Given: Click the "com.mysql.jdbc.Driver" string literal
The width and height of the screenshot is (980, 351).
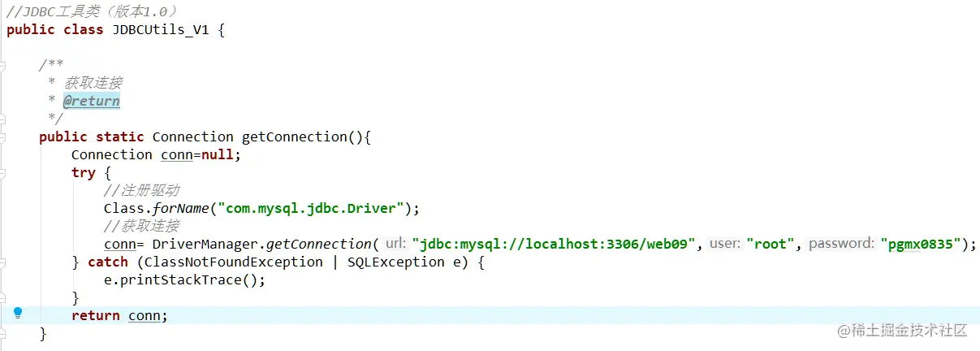Looking at the screenshot, I should (x=311, y=208).
